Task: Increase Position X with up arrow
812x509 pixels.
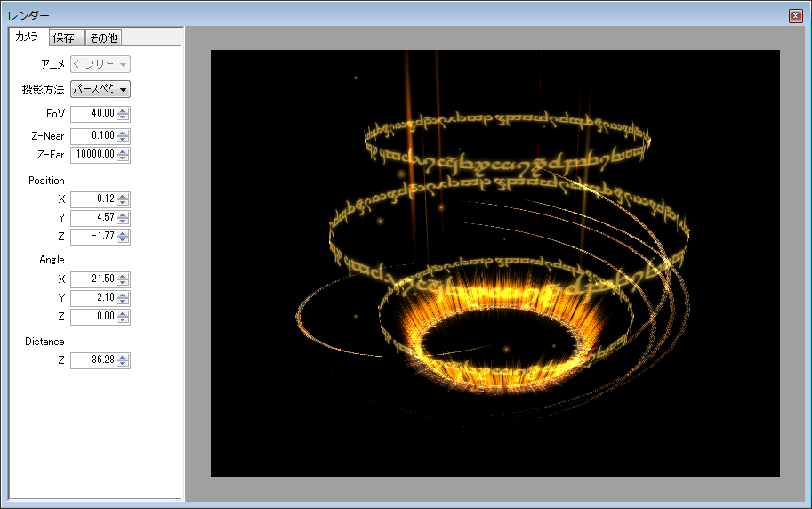Action: click(x=123, y=196)
